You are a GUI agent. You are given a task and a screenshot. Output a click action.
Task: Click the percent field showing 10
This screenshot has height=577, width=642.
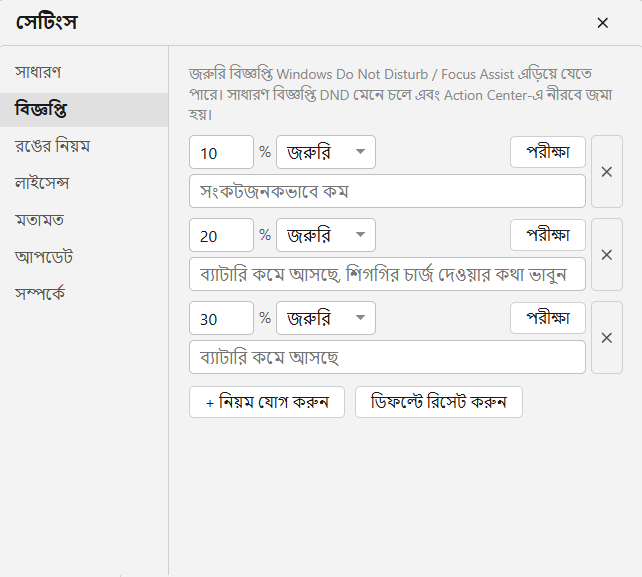(x=221, y=152)
